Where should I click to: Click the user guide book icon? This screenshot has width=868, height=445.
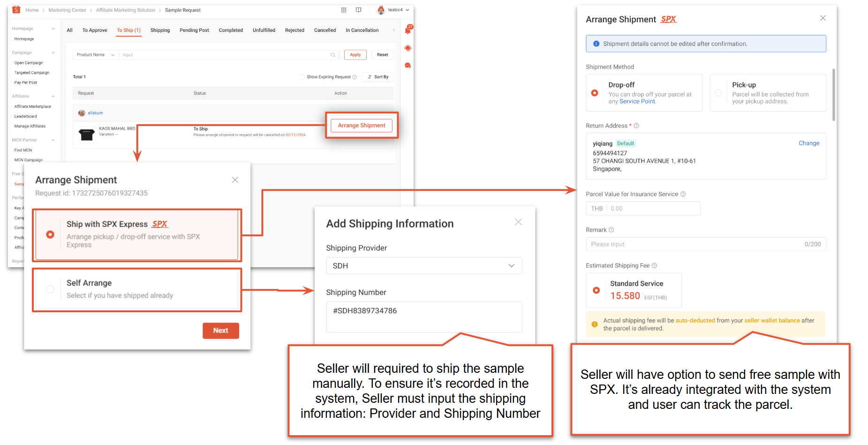click(x=359, y=10)
